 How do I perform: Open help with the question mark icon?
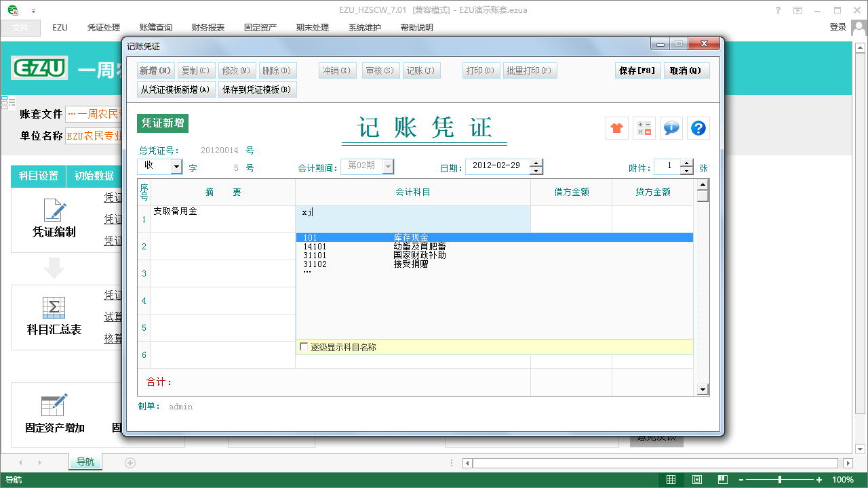[x=698, y=127]
